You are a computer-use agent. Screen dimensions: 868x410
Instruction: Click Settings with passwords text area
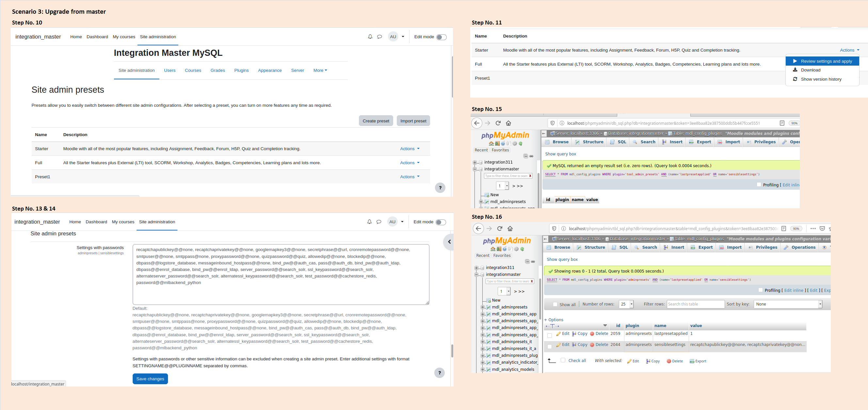(x=281, y=274)
